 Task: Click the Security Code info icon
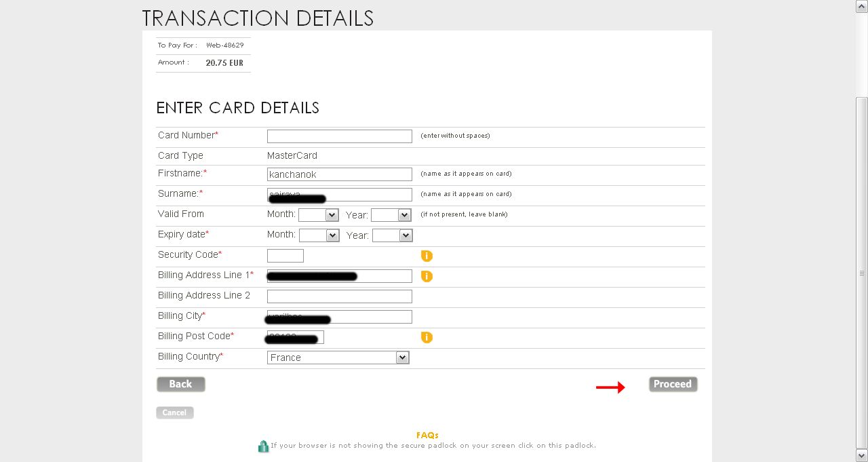[x=427, y=256]
